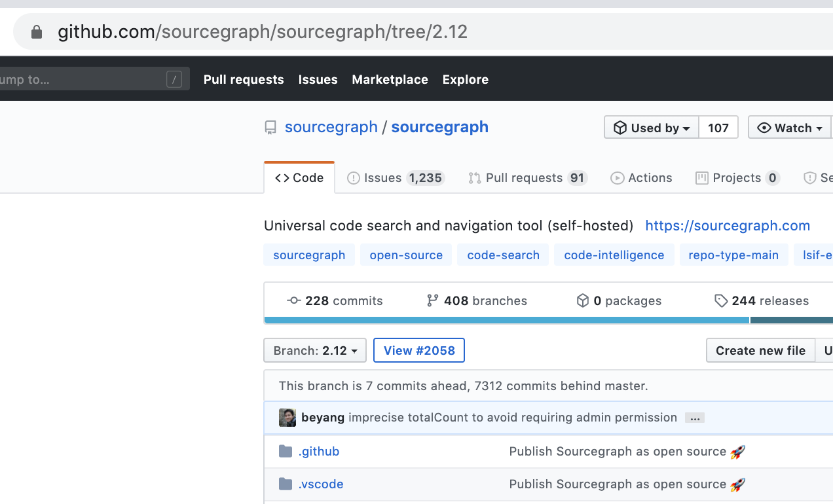Click the View #2058 button

click(419, 350)
